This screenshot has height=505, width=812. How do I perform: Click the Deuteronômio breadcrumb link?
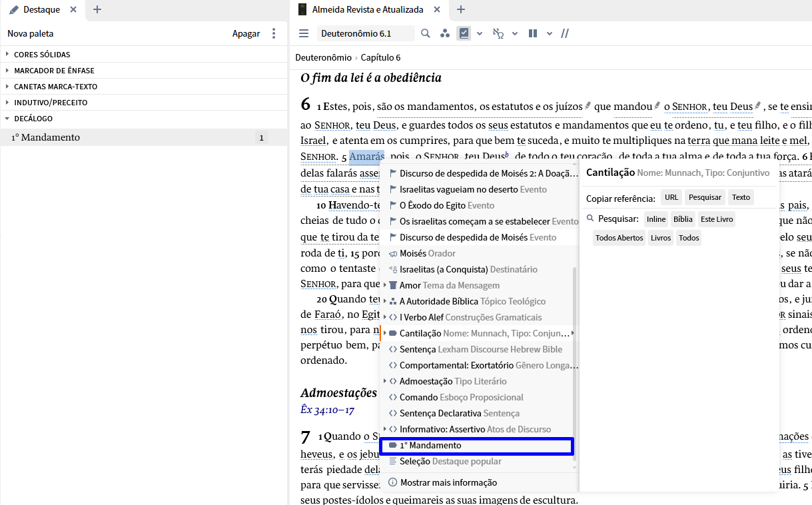(323, 58)
